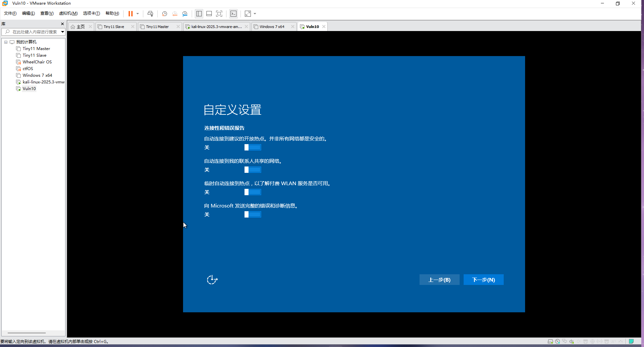Collapse the 我的计算机 tree node
The image size is (644, 347).
click(x=6, y=42)
